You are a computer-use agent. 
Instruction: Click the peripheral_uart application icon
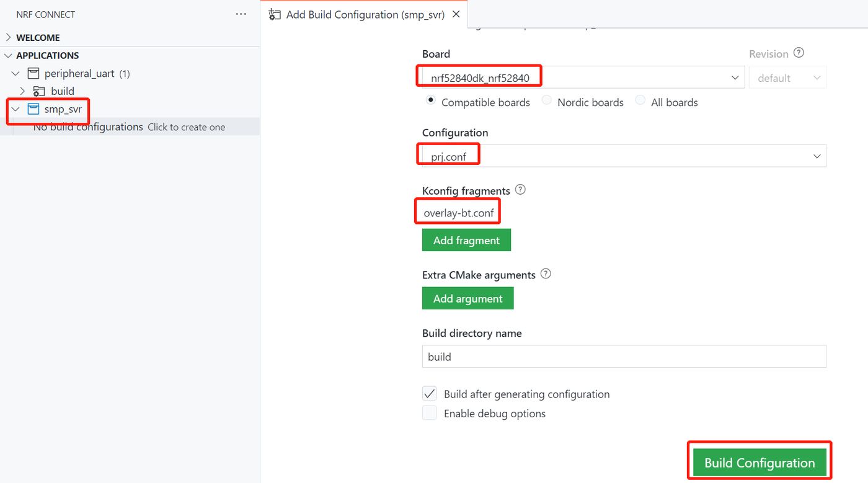pyautogui.click(x=33, y=73)
